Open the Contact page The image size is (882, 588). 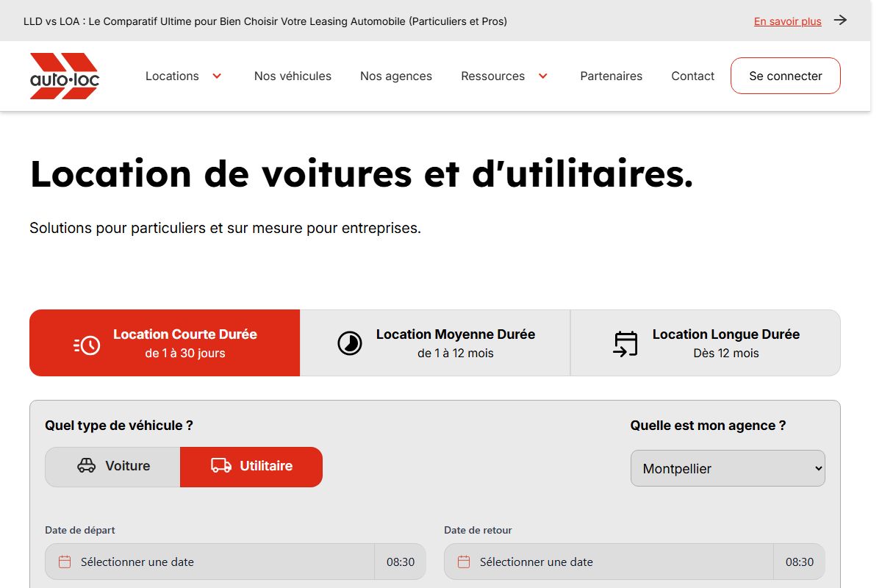pos(692,76)
